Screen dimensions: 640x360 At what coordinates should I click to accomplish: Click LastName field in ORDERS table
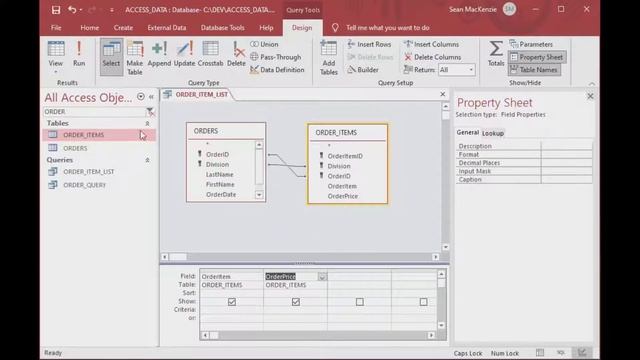click(x=220, y=174)
